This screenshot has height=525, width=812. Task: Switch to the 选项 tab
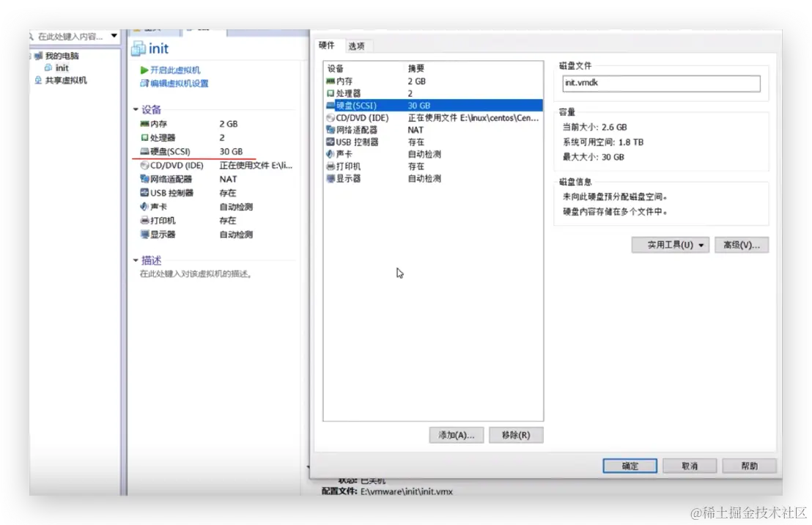coord(356,46)
